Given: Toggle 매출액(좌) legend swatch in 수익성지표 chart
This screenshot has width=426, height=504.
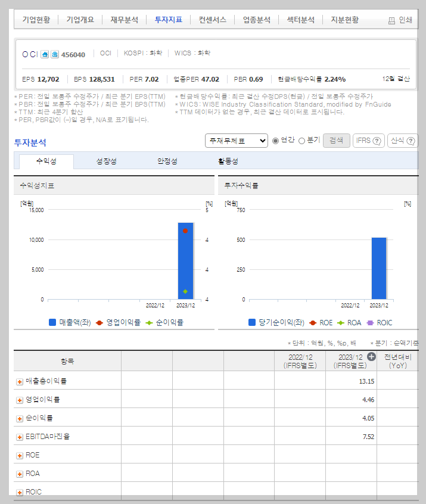Looking at the screenshot, I should [x=52, y=322].
